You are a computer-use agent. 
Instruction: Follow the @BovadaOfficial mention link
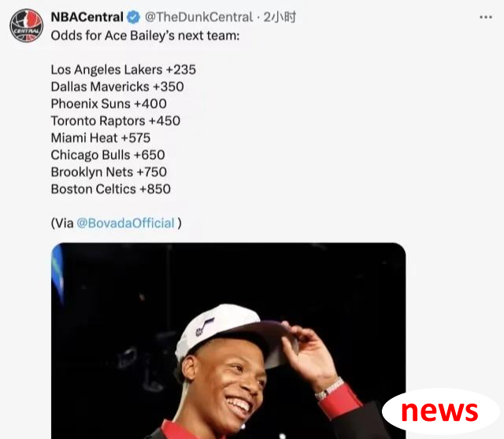tap(126, 223)
